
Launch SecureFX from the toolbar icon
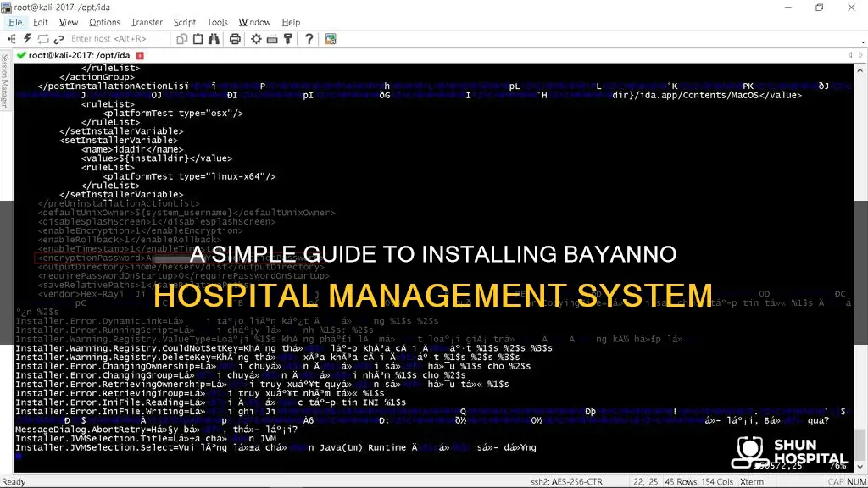click(x=331, y=39)
